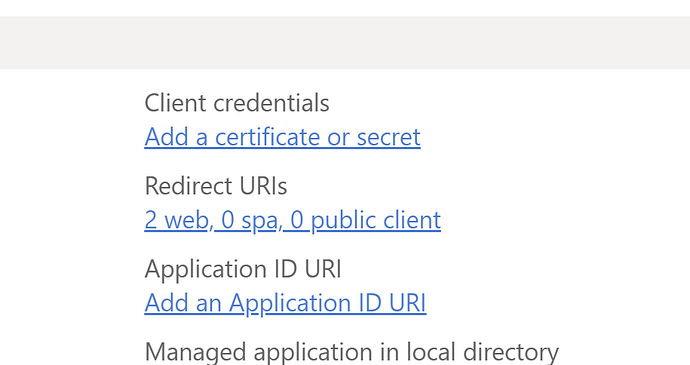This screenshot has height=365, width=690.
Task: Click the word 'Managed' in the bottom label
Action: pyautogui.click(x=195, y=353)
